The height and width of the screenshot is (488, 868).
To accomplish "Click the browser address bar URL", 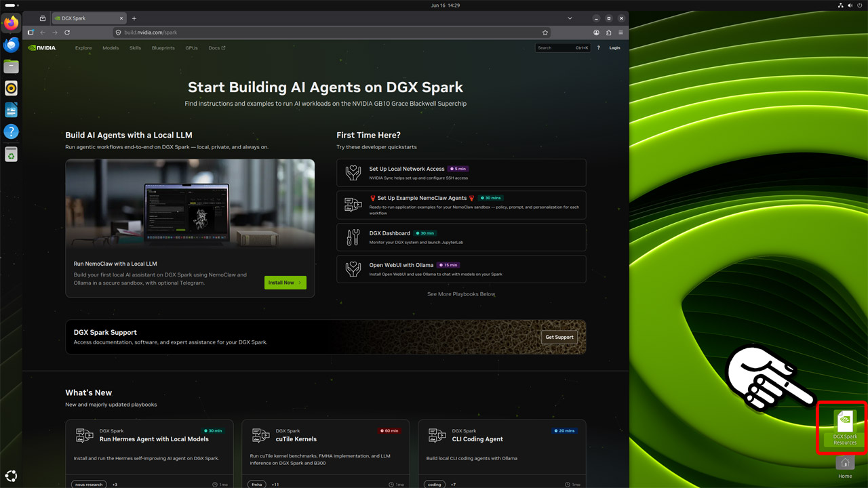I will click(x=151, y=33).
